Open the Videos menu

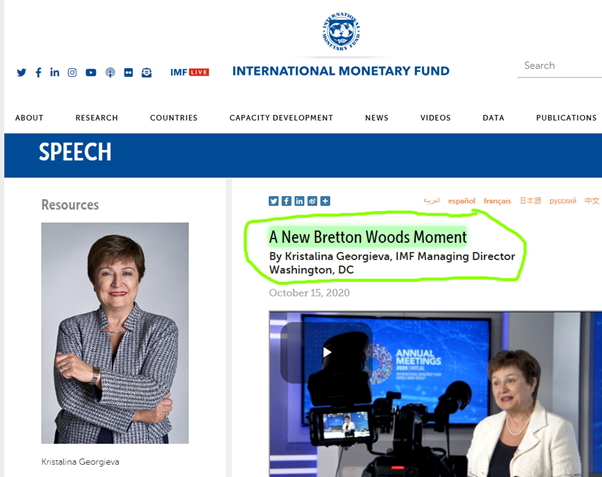tap(435, 118)
